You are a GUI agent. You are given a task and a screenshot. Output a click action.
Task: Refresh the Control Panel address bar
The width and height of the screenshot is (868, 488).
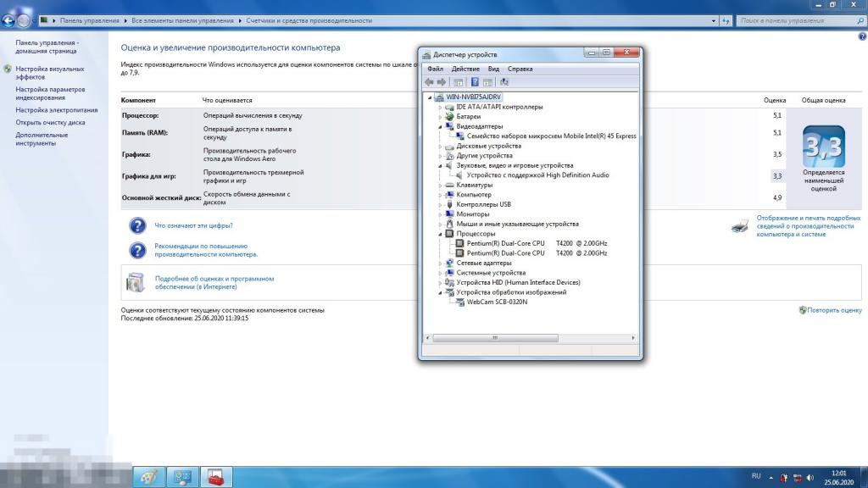(x=726, y=21)
